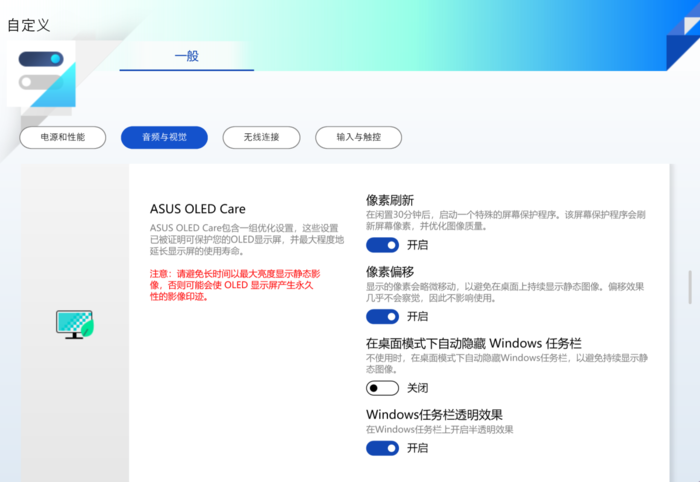Click the OLED Care monitor icon
Viewport: 700px width, 482px height.
tap(75, 324)
